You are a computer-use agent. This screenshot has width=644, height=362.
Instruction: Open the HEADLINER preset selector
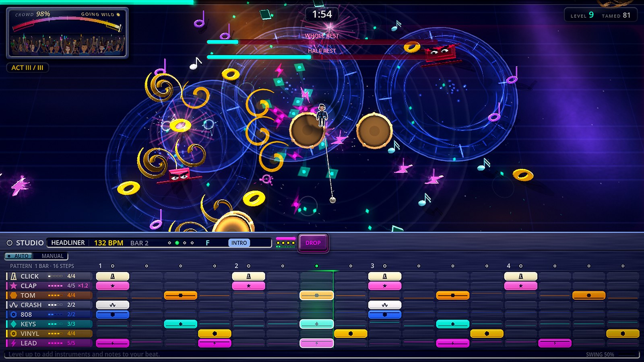pyautogui.click(x=68, y=243)
